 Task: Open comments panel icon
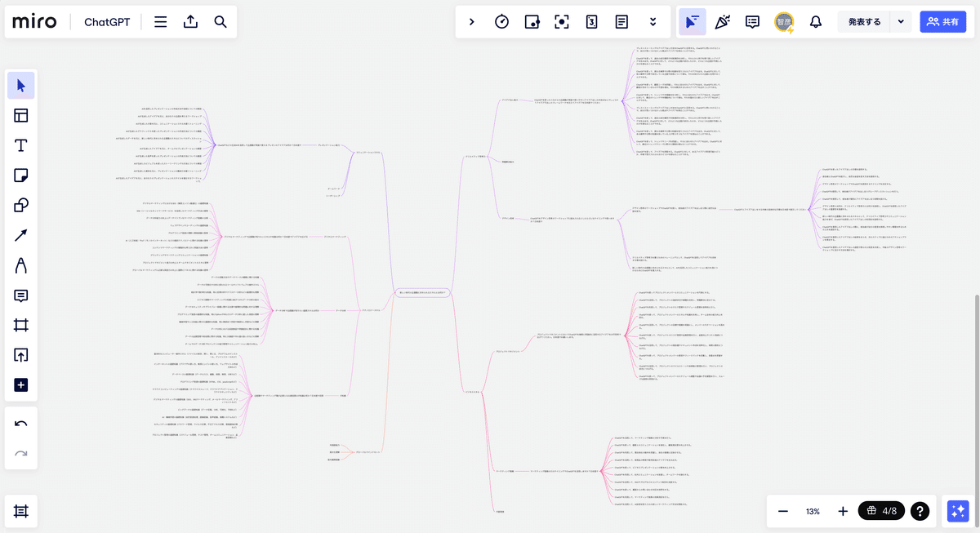coord(753,22)
